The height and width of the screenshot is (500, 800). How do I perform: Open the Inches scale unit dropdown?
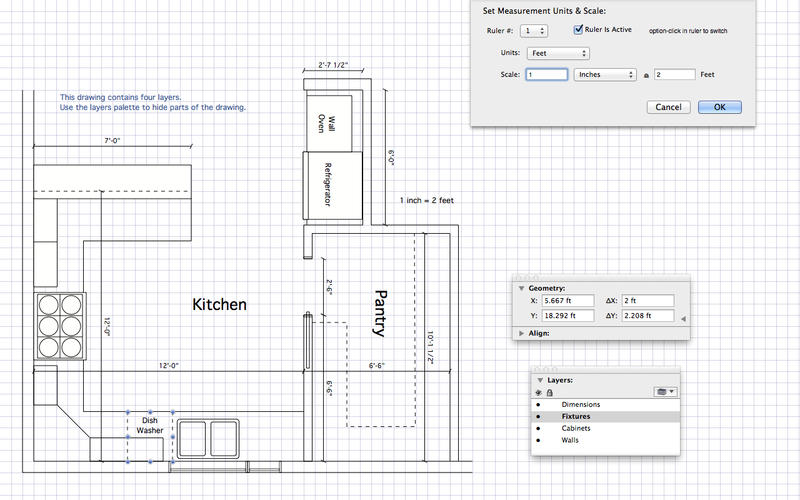click(606, 74)
